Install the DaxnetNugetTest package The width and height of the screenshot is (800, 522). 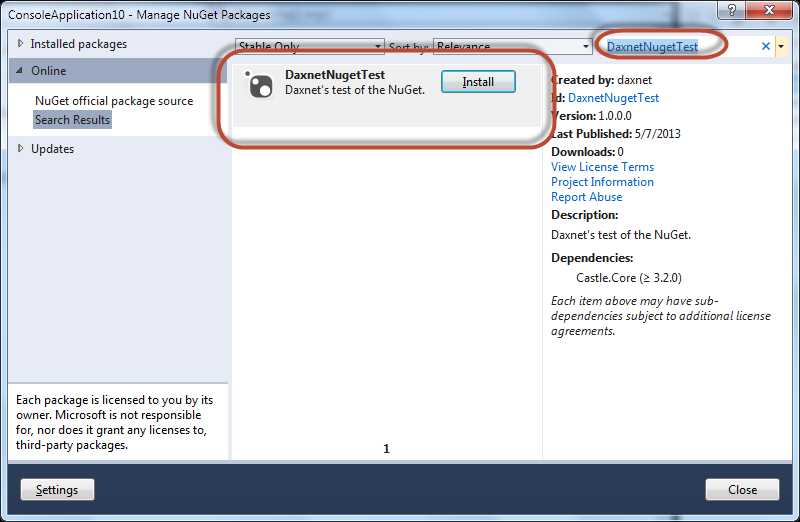tap(478, 82)
